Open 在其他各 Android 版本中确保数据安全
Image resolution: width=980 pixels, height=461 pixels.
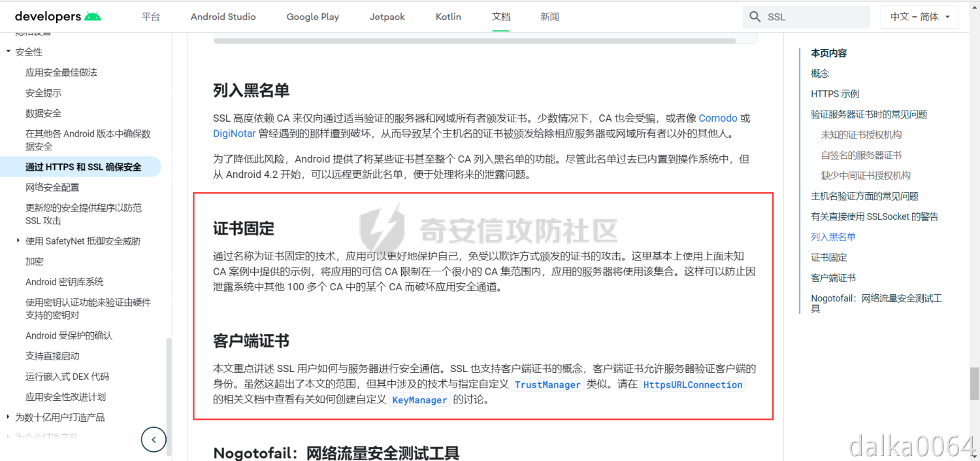tap(88, 140)
